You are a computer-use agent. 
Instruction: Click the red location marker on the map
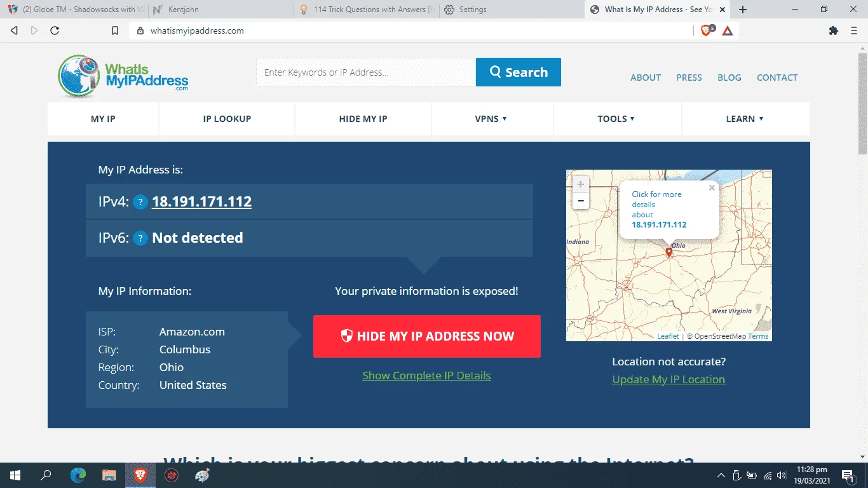668,252
